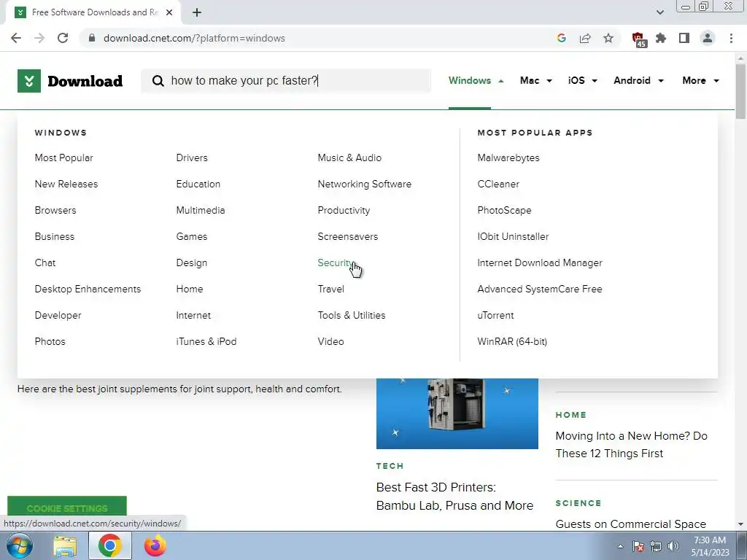Open Productivity category
This screenshot has width=747, height=560.
(344, 210)
